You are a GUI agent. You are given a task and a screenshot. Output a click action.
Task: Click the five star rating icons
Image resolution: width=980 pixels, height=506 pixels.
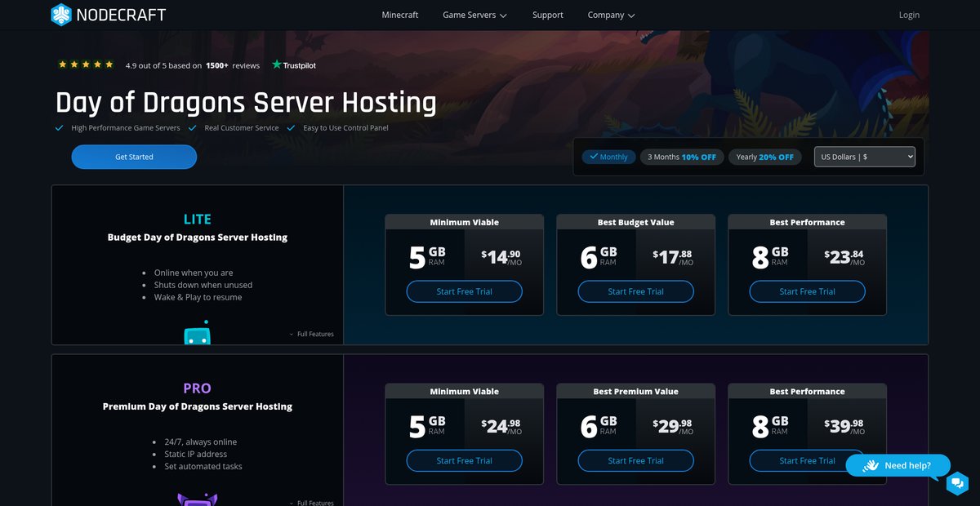point(86,64)
